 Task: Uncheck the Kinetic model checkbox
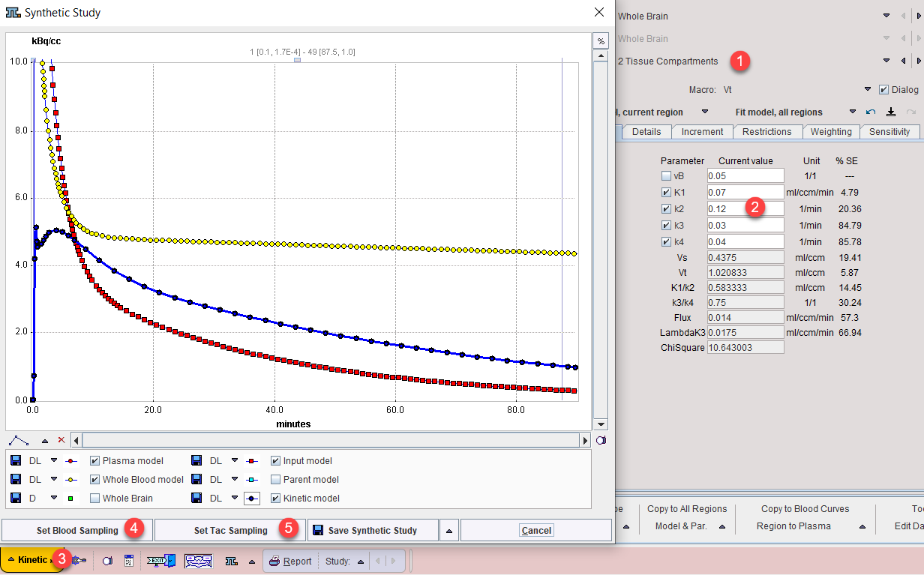(x=276, y=499)
